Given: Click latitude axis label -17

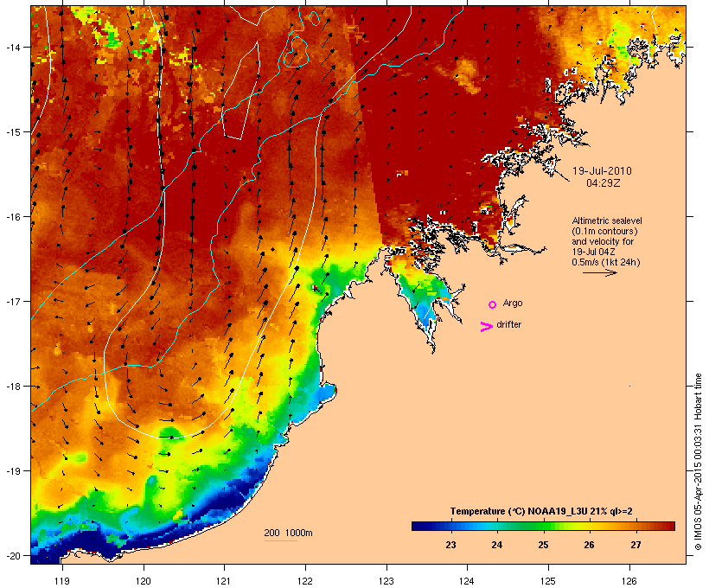Looking at the screenshot, I should tap(13, 301).
